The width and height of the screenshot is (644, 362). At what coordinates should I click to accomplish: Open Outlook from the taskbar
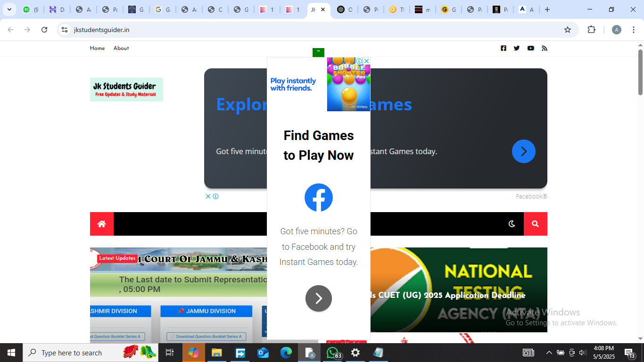click(x=263, y=353)
